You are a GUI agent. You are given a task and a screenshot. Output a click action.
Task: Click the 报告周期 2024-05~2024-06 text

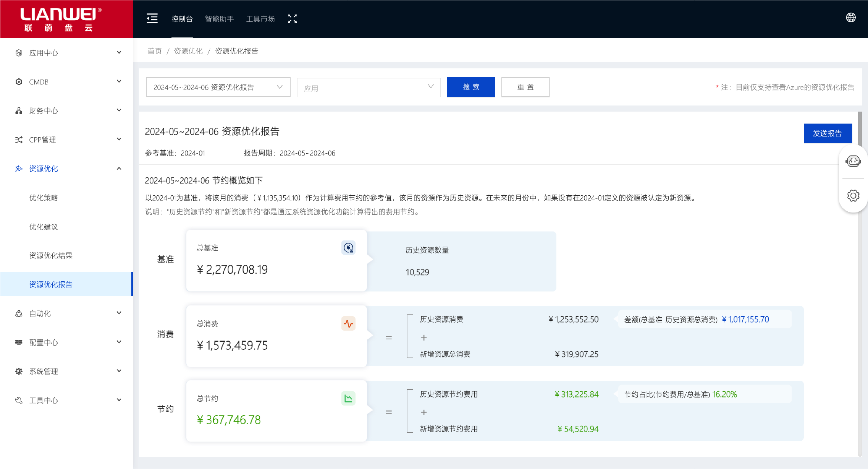pyautogui.click(x=289, y=153)
